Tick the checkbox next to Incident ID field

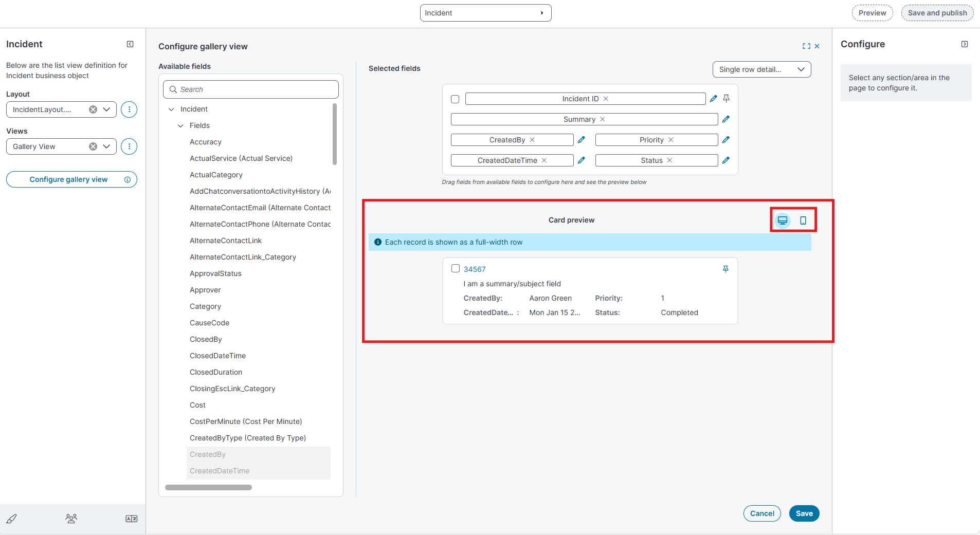click(x=455, y=99)
